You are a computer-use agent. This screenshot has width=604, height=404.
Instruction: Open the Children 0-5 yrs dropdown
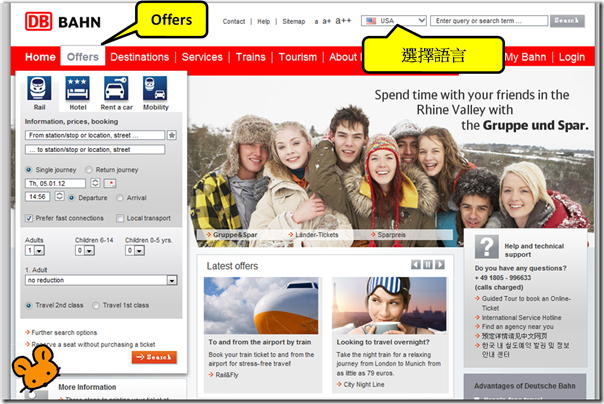[x=135, y=251]
